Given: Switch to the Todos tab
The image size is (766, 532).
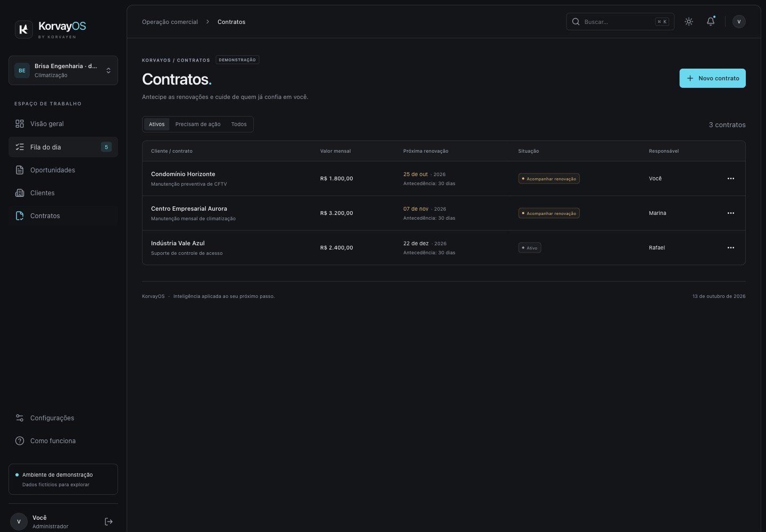Looking at the screenshot, I should click(x=239, y=124).
